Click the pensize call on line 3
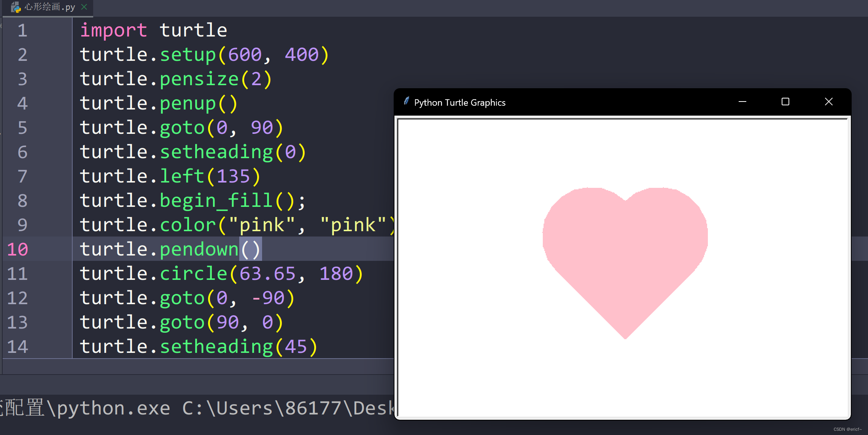 (x=199, y=79)
